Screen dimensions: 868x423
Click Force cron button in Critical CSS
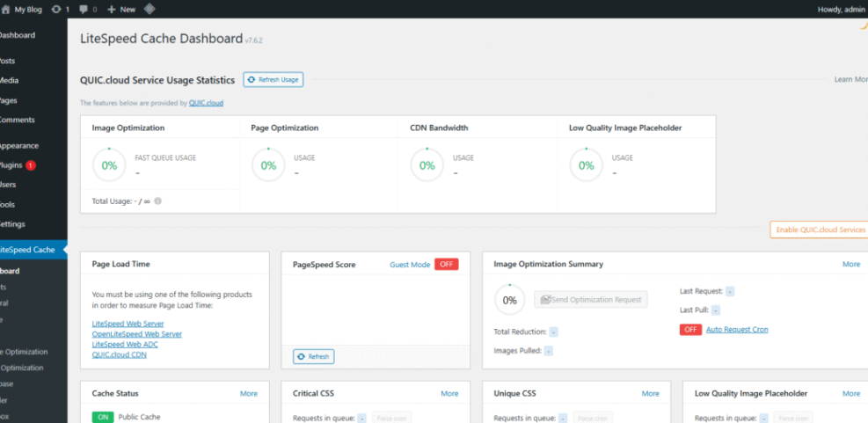point(391,418)
